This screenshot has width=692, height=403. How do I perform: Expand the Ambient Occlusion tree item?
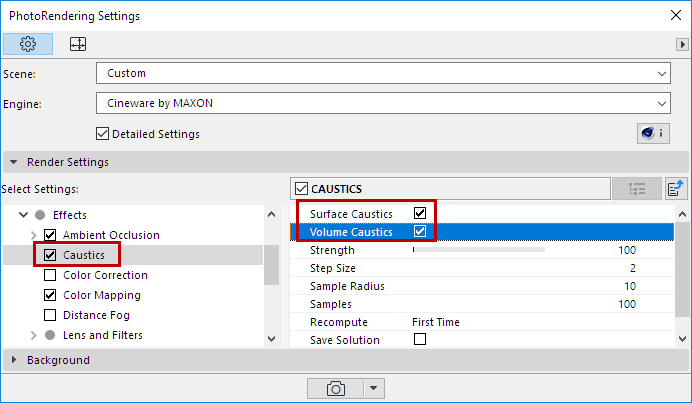(33, 235)
